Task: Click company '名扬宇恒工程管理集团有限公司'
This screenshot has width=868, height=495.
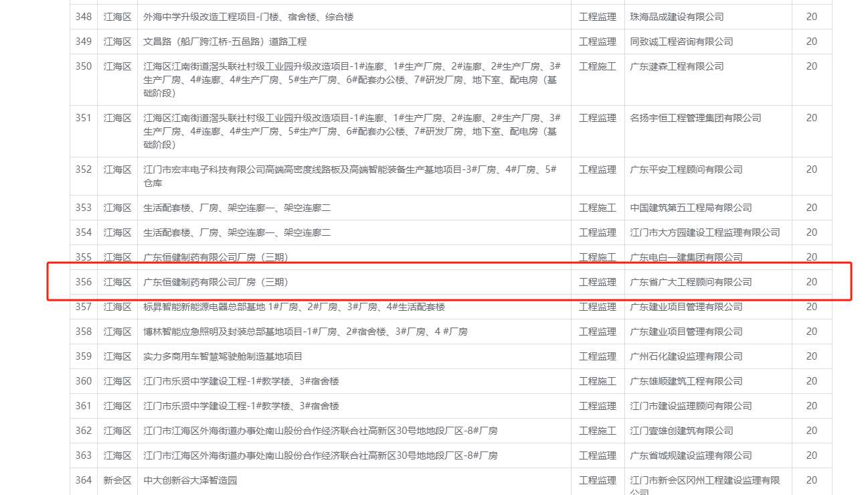Action: coord(695,118)
